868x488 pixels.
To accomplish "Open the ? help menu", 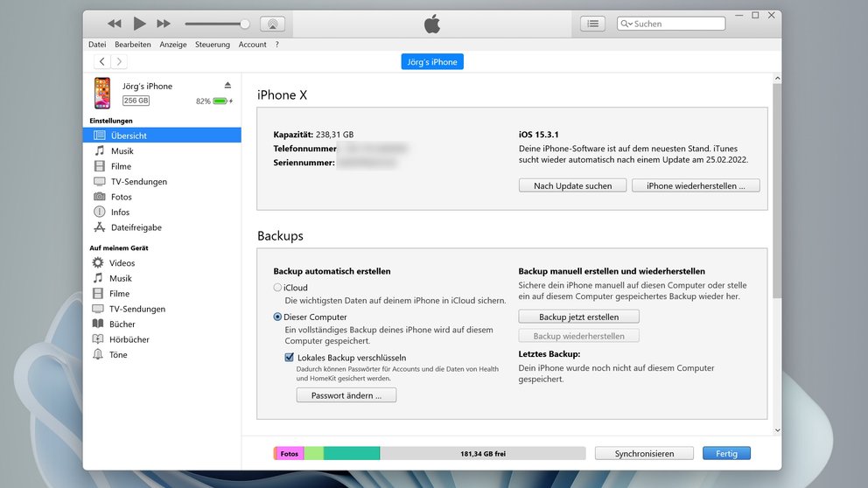I will (276, 45).
